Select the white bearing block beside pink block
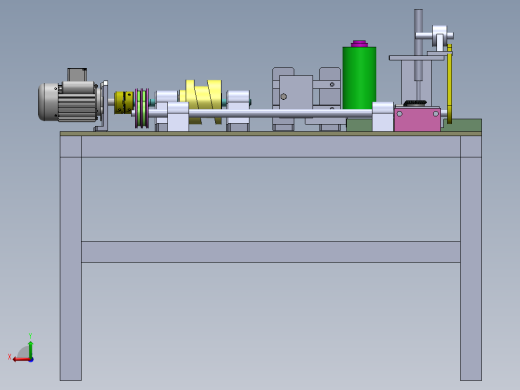 pyautogui.click(x=383, y=117)
